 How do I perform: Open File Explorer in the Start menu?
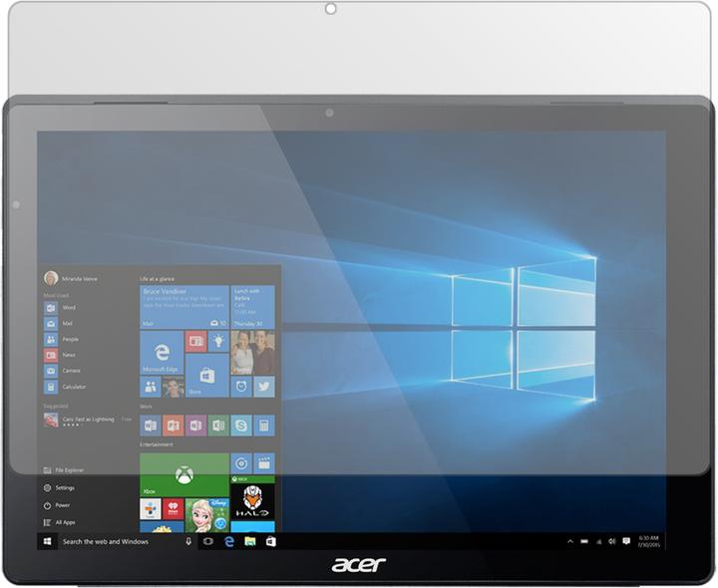click(x=64, y=470)
